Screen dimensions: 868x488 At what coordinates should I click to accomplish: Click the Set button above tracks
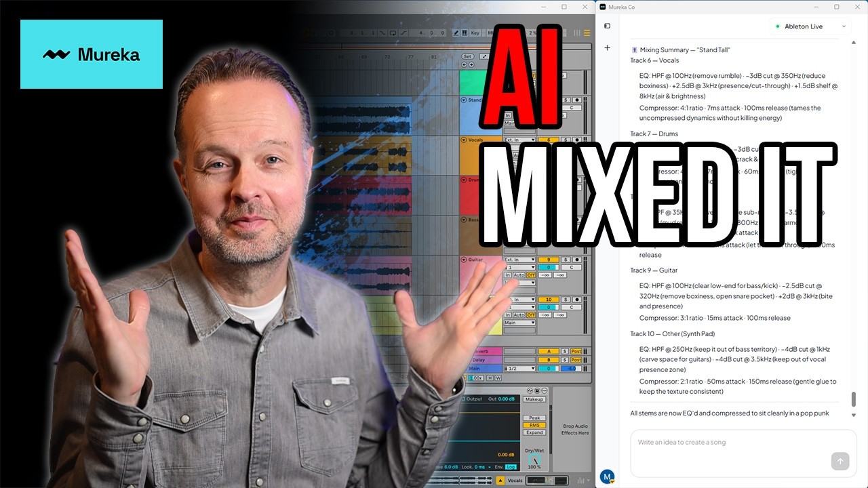[468, 56]
